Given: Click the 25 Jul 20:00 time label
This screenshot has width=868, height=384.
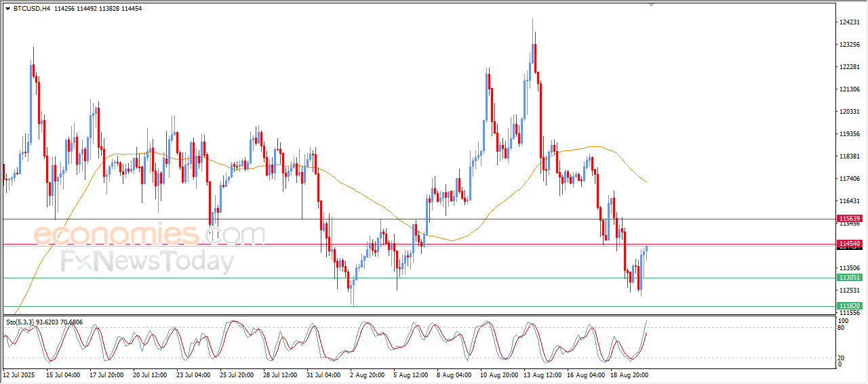Looking at the screenshot, I should point(237,374).
